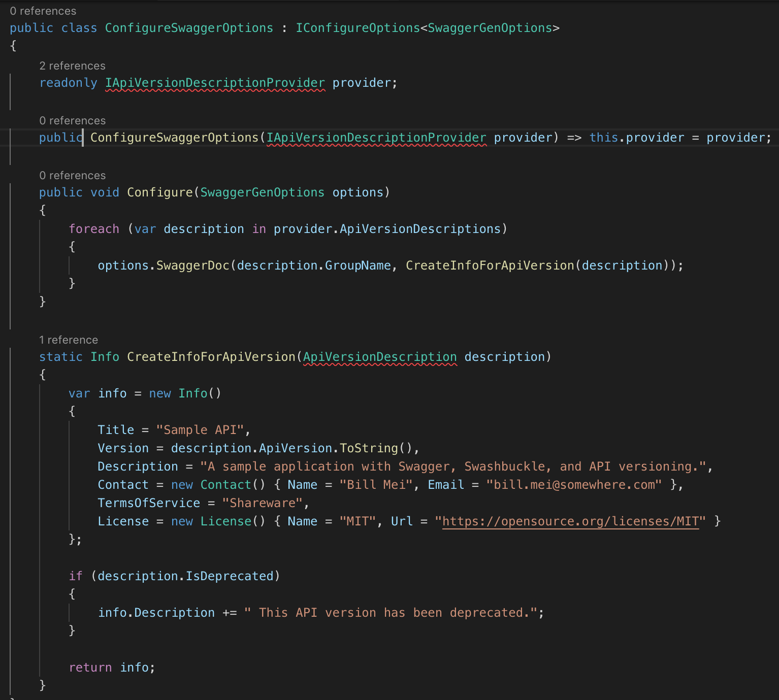
Task: Click "0 references" above the Configure method
Action: [x=72, y=175]
